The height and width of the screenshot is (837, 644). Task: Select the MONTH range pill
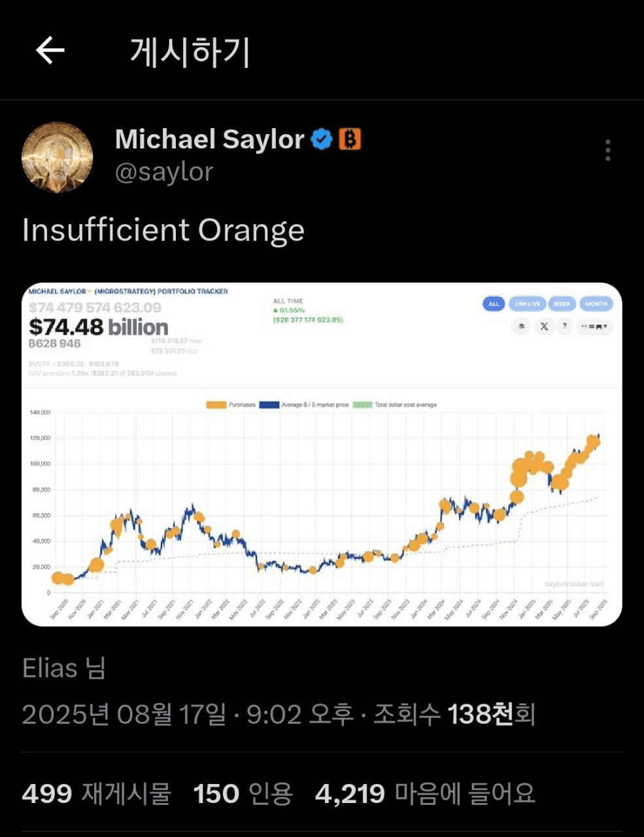(x=596, y=303)
